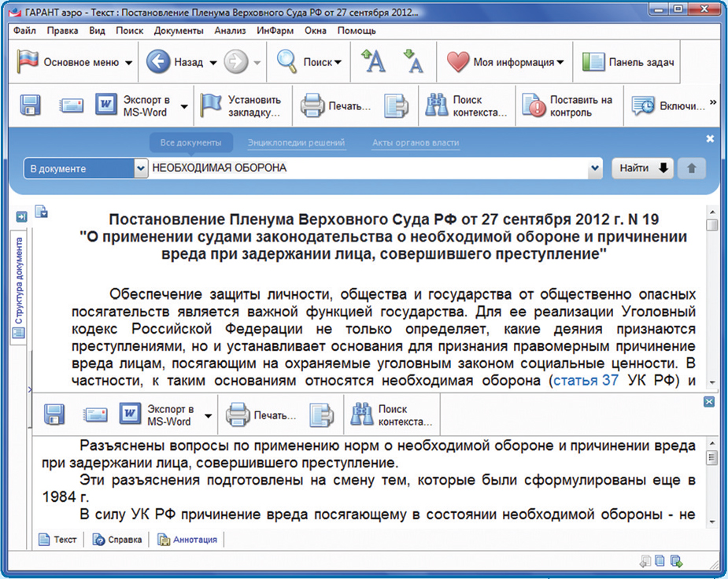This screenshot has width=728, height=579.
Task: Click Поставить на контроль icon
Action: 534,105
